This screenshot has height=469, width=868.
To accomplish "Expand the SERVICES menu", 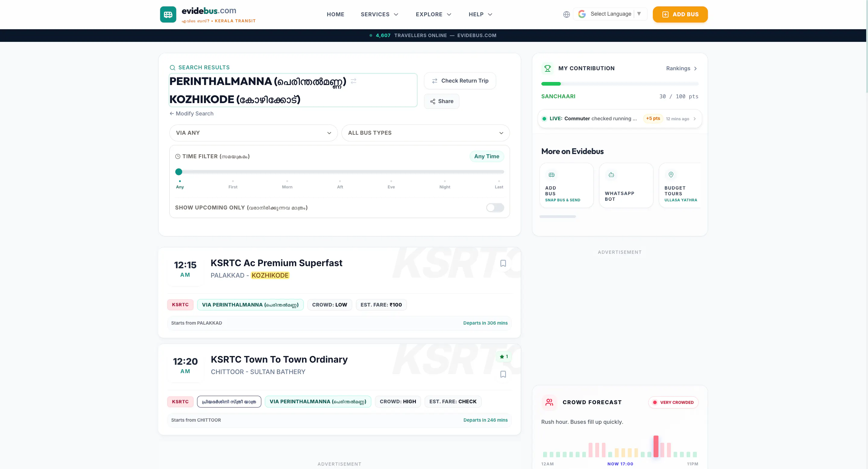I will [379, 14].
